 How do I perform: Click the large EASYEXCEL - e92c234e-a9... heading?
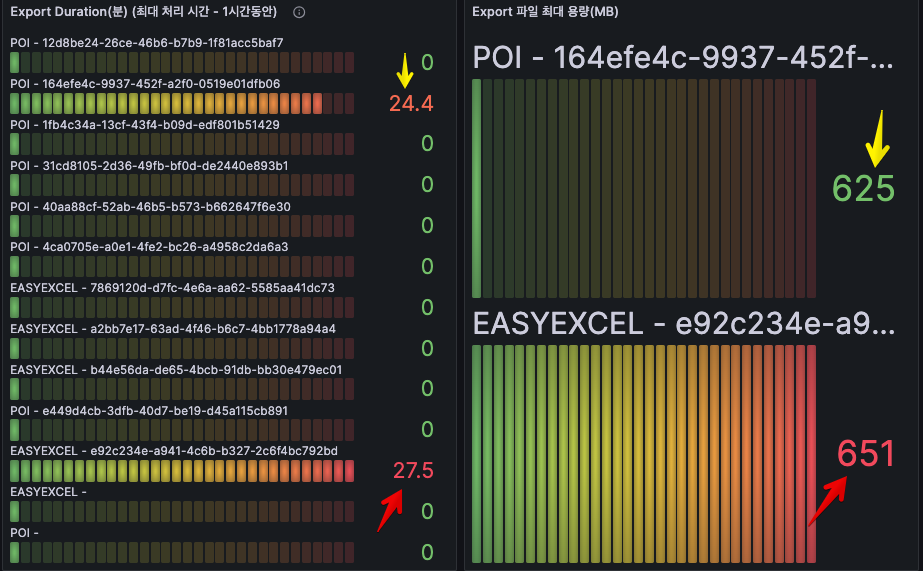(684, 324)
